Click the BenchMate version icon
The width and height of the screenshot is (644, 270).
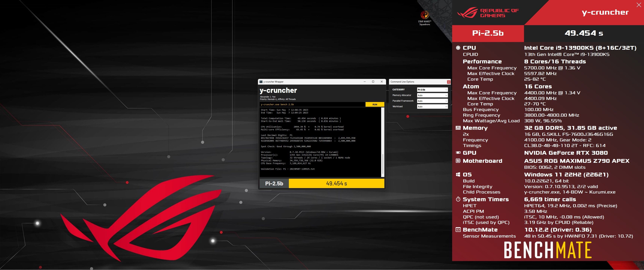click(x=458, y=230)
